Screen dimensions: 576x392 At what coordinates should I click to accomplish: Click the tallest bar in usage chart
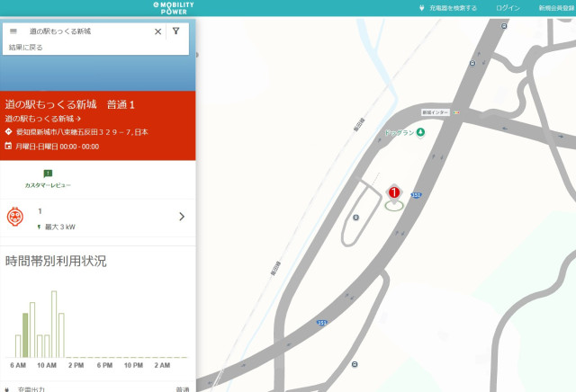[54, 324]
